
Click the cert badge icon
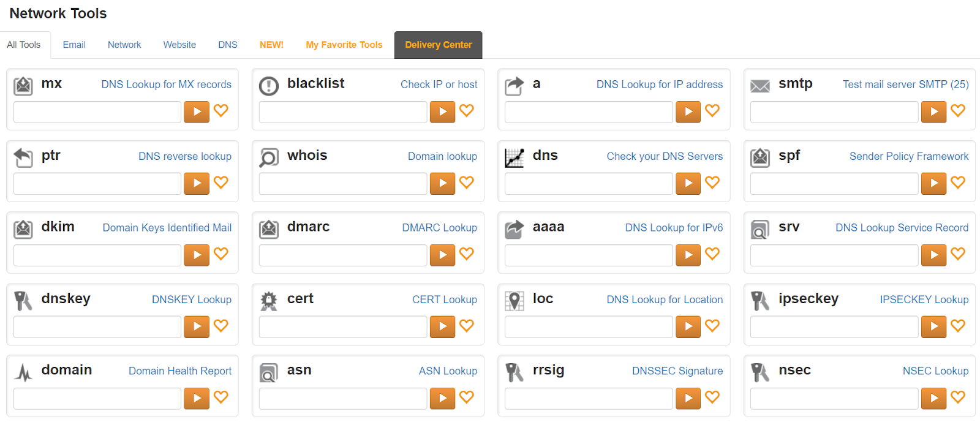pos(269,301)
